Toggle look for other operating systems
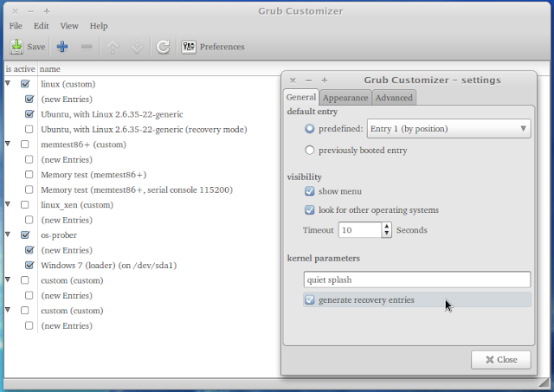 310,209
